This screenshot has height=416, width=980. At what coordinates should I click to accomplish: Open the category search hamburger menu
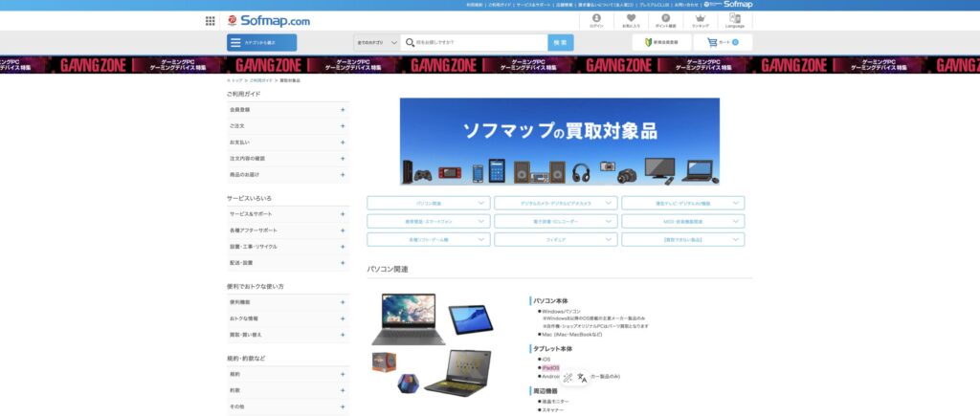(x=261, y=43)
